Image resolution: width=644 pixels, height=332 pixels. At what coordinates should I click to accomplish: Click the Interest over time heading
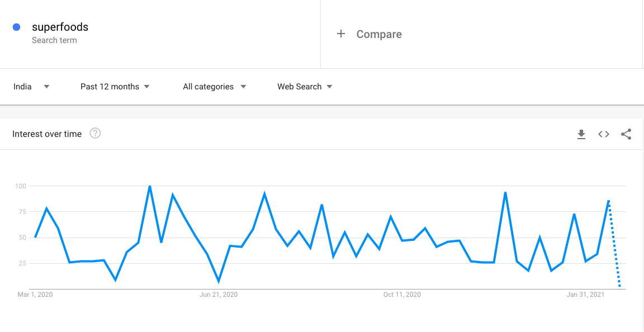(47, 134)
